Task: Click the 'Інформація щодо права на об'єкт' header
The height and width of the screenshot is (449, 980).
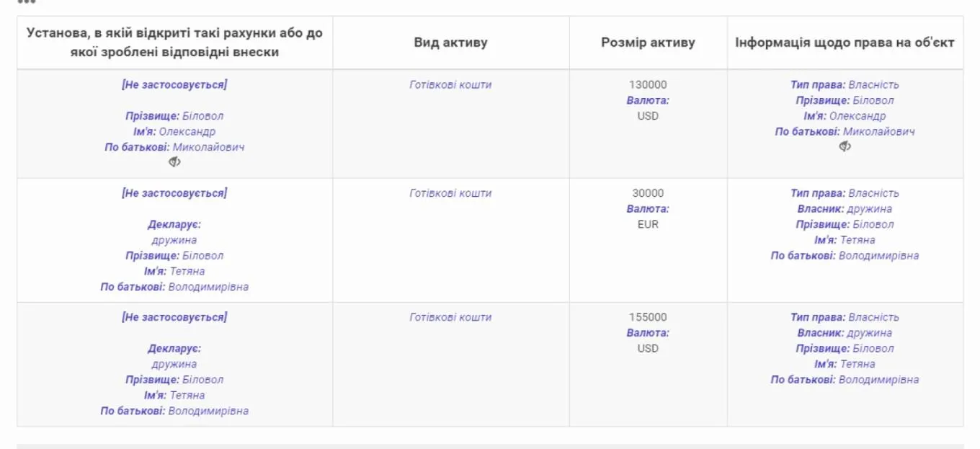Action: [845, 43]
